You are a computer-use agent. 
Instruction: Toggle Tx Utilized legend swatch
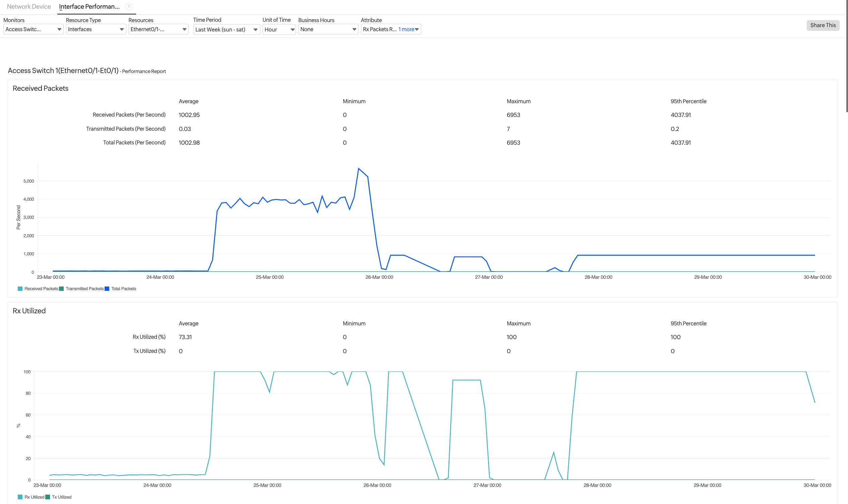coord(48,497)
